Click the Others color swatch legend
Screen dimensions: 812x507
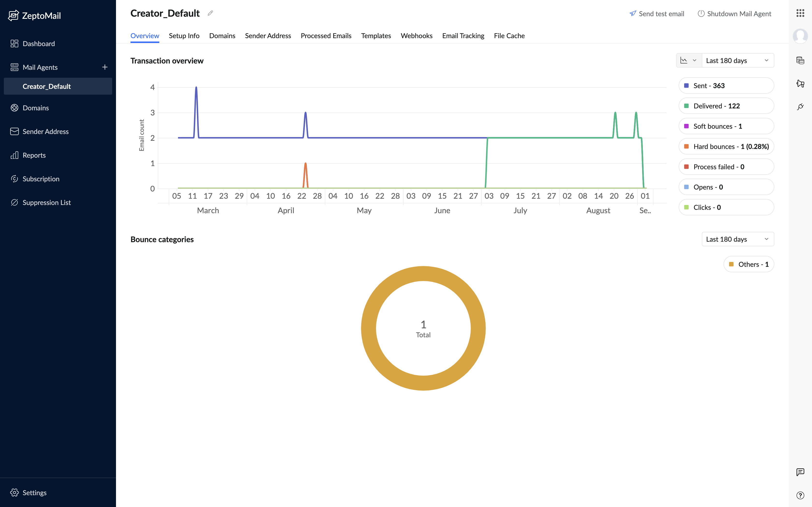[731, 264]
